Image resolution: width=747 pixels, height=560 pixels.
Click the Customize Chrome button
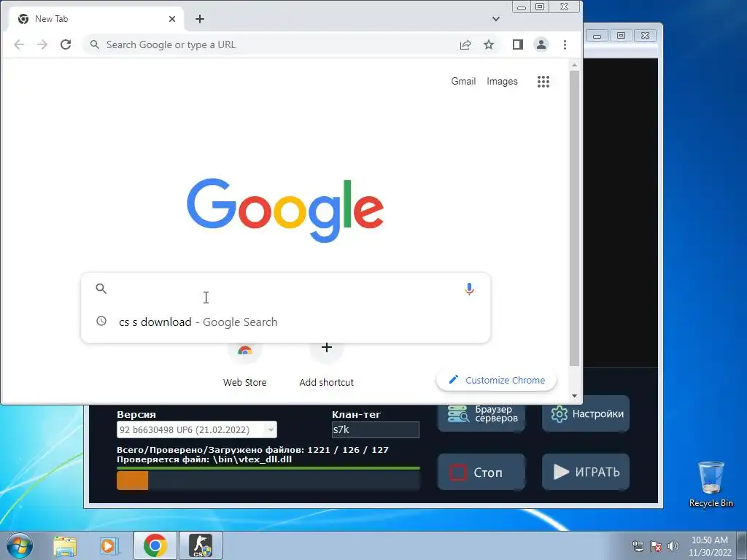point(496,380)
